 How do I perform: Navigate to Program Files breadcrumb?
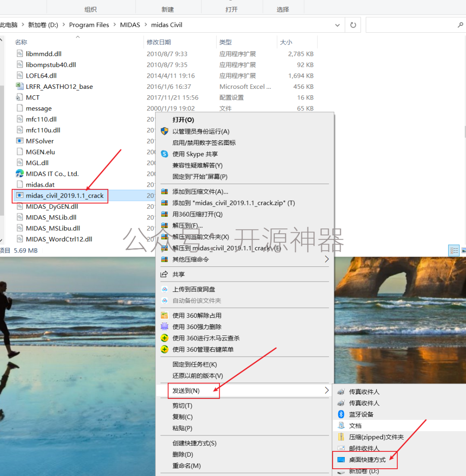[x=89, y=25]
